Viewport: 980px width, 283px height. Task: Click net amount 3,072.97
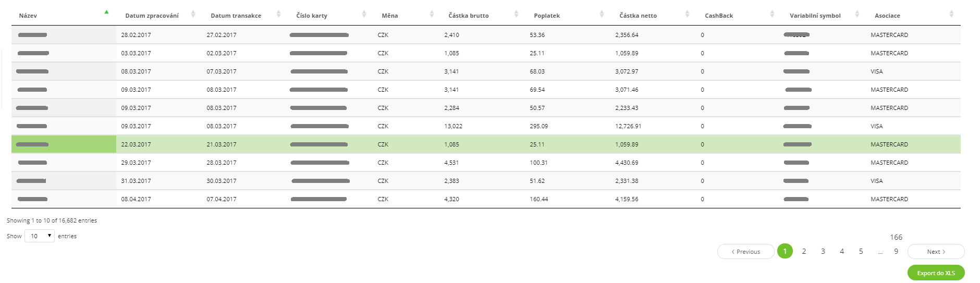tap(627, 71)
